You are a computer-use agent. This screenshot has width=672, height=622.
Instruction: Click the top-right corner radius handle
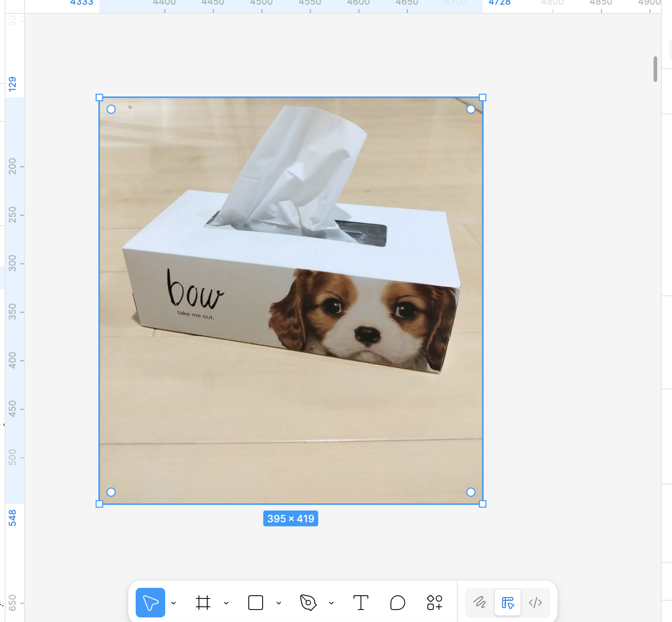(471, 109)
